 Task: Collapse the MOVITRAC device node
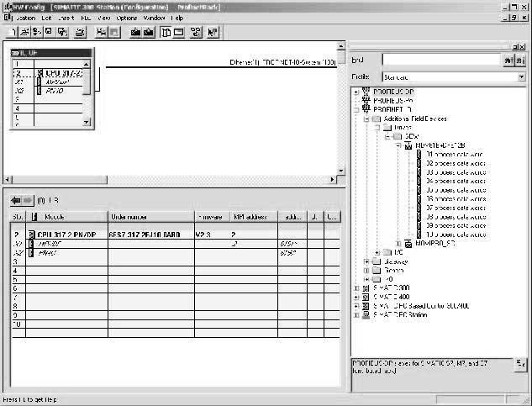(x=398, y=145)
